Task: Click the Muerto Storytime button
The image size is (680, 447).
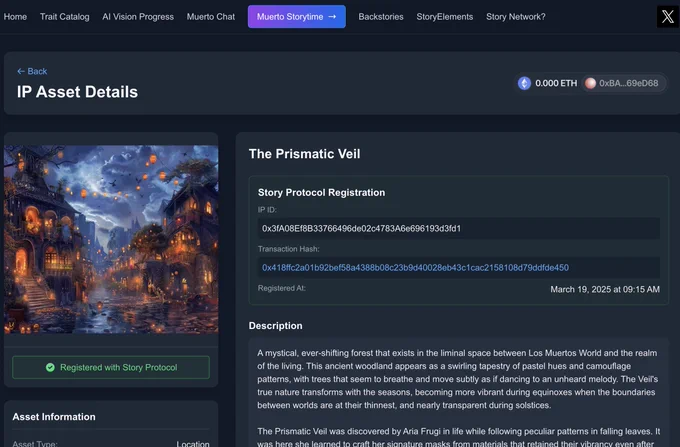Action: tap(297, 16)
